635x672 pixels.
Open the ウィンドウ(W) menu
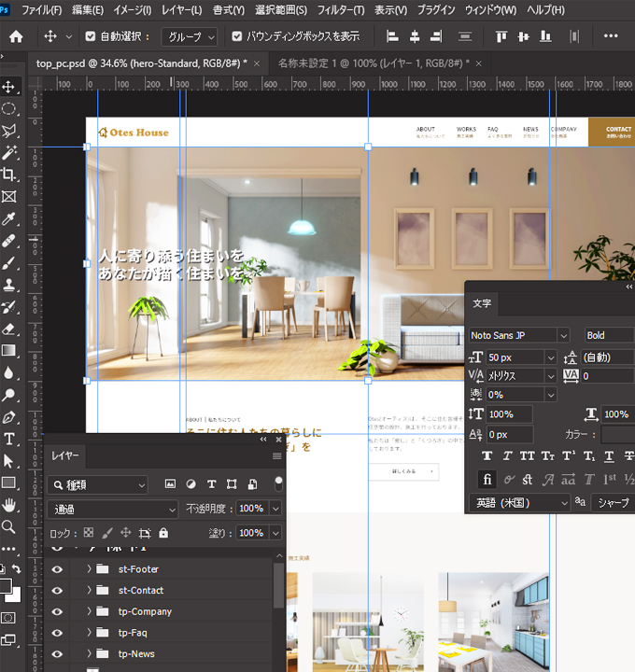(x=490, y=10)
